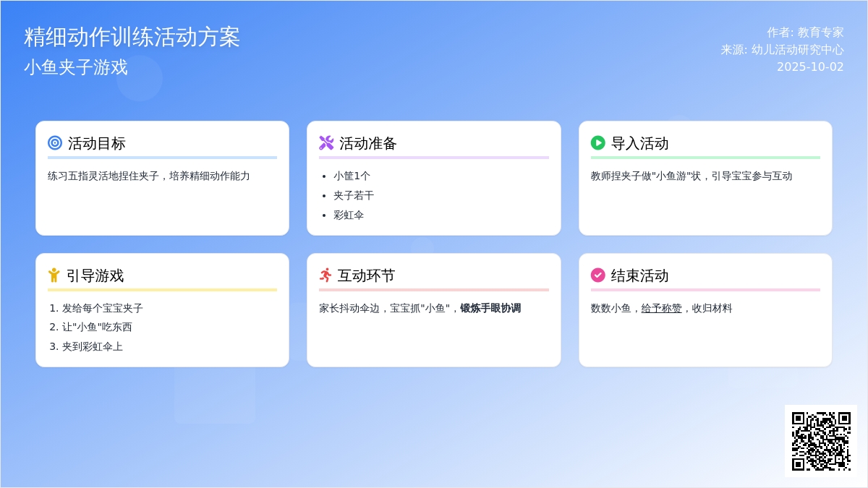Click the yellow child icon beside 引导游戏

click(x=54, y=275)
